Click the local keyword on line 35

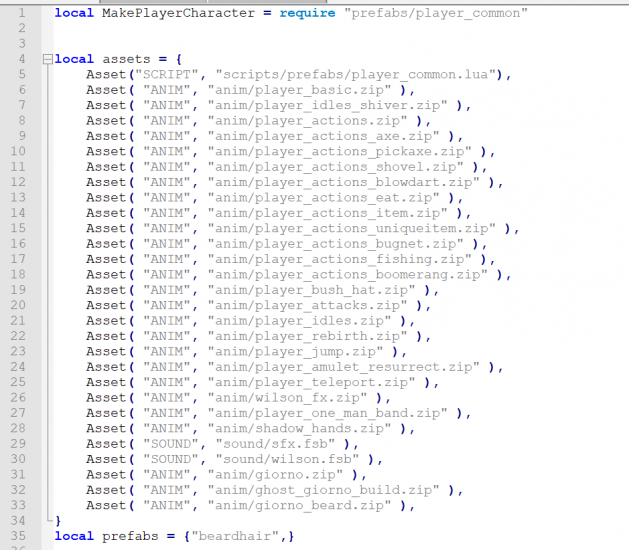coord(74,536)
